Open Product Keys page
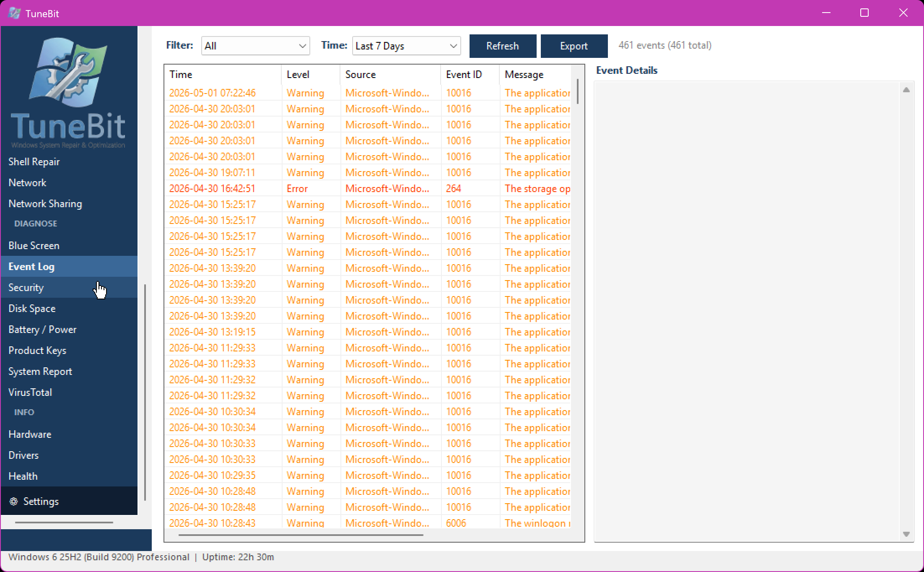924x572 pixels. coord(69,350)
